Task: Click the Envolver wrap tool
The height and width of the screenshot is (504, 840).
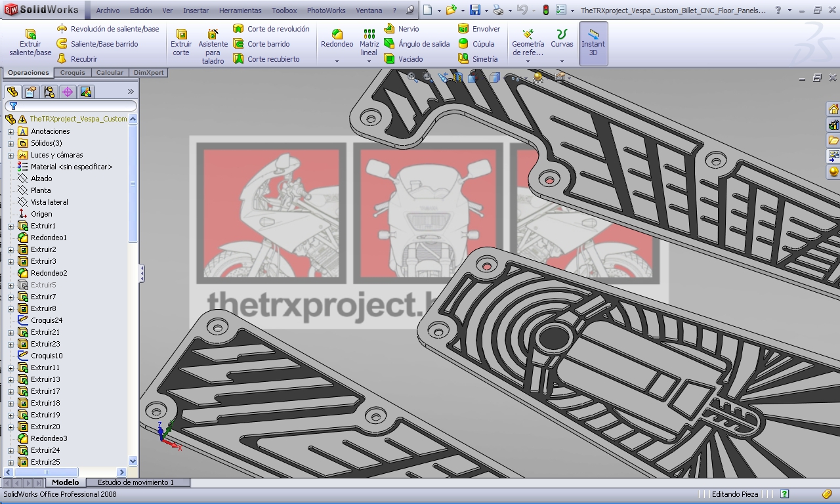Action: point(479,29)
